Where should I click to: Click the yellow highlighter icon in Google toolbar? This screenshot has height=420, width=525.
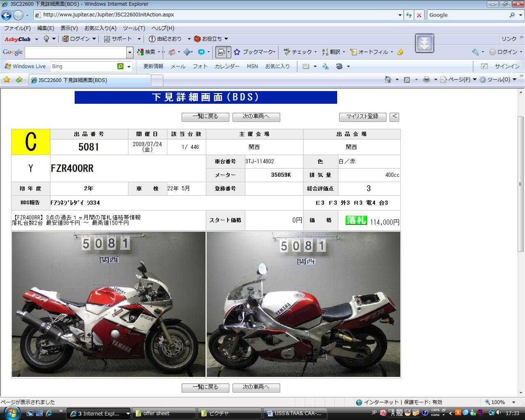400,52
